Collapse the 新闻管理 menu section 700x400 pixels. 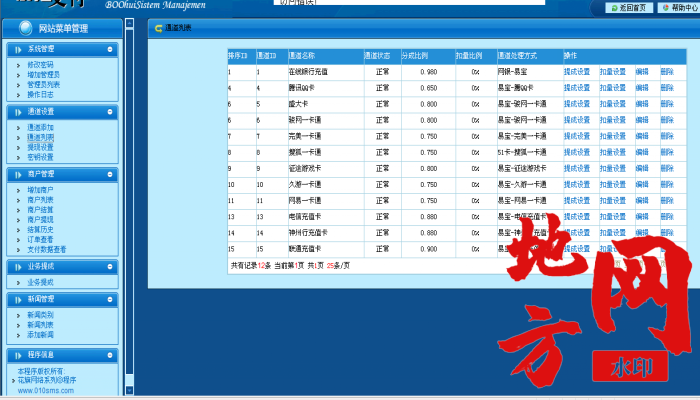pos(110,299)
